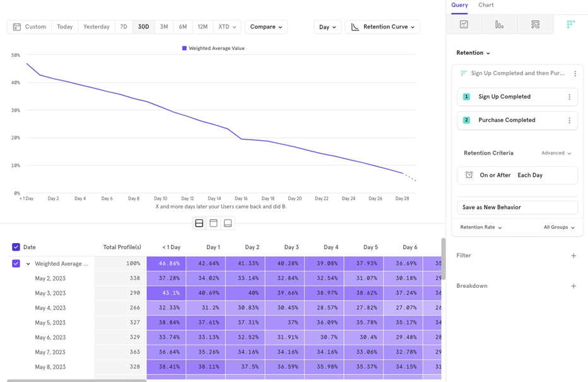
Task: Select the Funnels bar chart report icon
Action: [499, 25]
